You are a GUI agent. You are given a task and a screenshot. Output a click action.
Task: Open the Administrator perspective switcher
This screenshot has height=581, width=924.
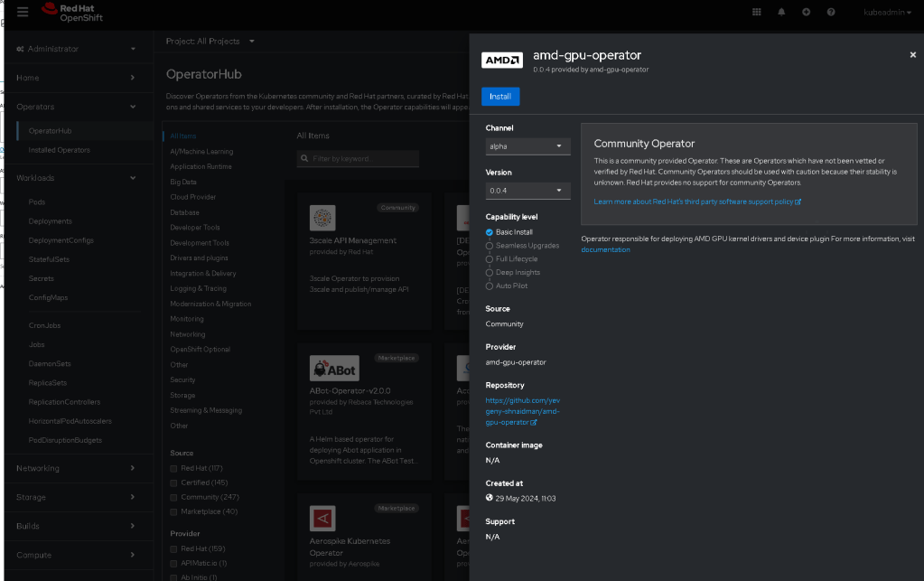click(x=77, y=49)
